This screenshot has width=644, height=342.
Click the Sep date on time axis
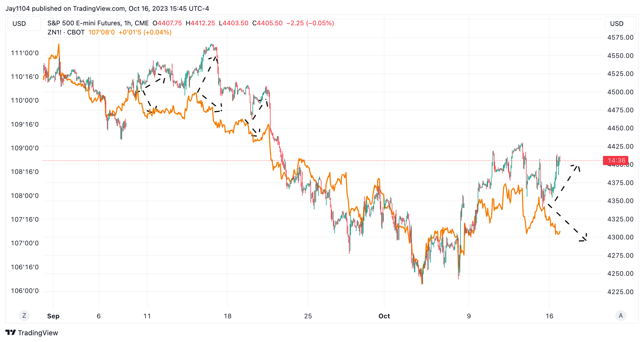click(x=53, y=316)
